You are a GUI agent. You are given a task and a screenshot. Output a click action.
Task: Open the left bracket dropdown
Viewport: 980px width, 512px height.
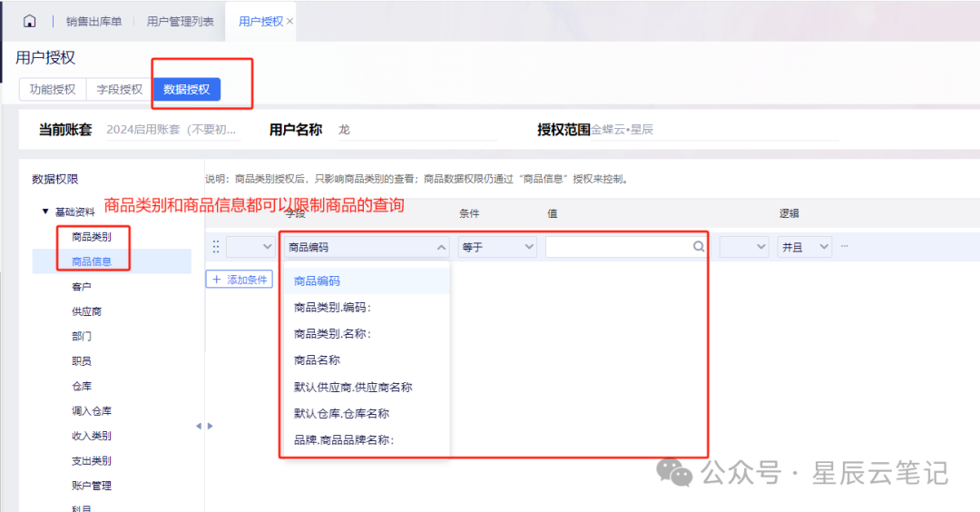[250, 247]
